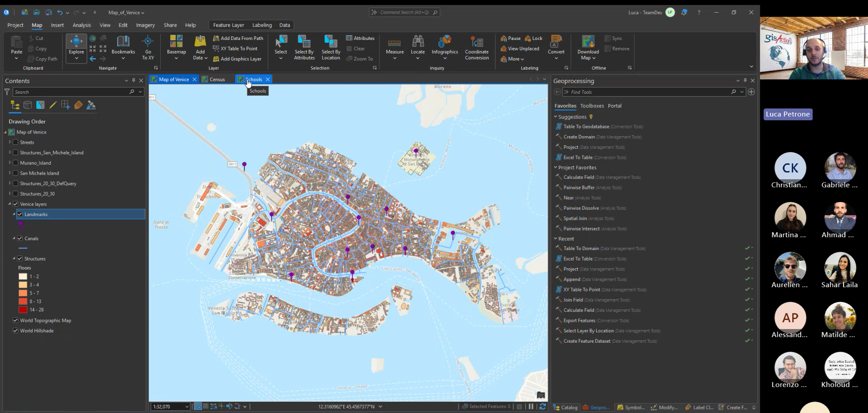Open the map scale dropdown

point(187,407)
